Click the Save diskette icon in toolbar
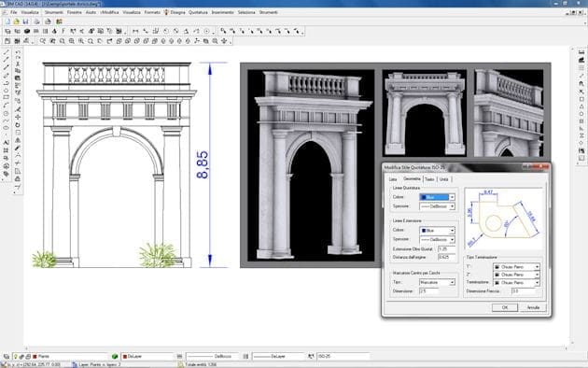 click(25, 21)
